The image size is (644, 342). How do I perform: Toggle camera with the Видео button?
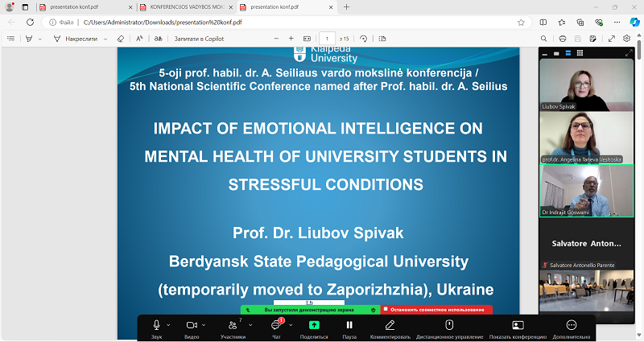tap(192, 328)
